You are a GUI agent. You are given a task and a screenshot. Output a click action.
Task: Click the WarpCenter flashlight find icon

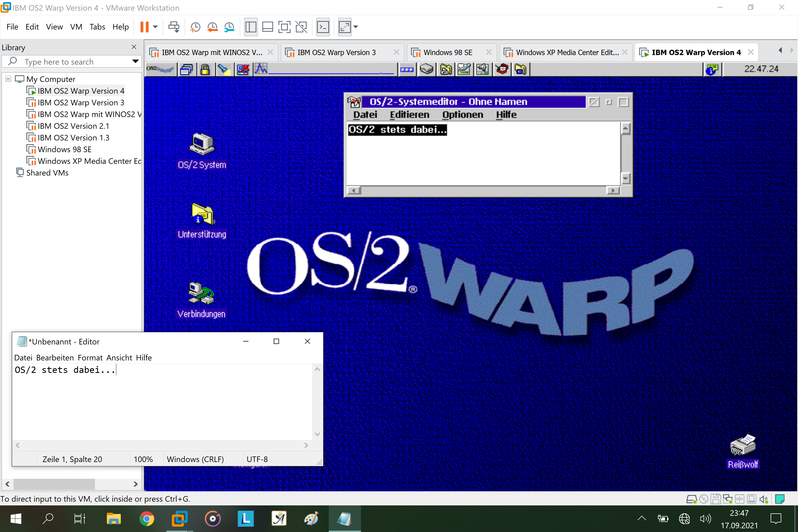[224, 69]
